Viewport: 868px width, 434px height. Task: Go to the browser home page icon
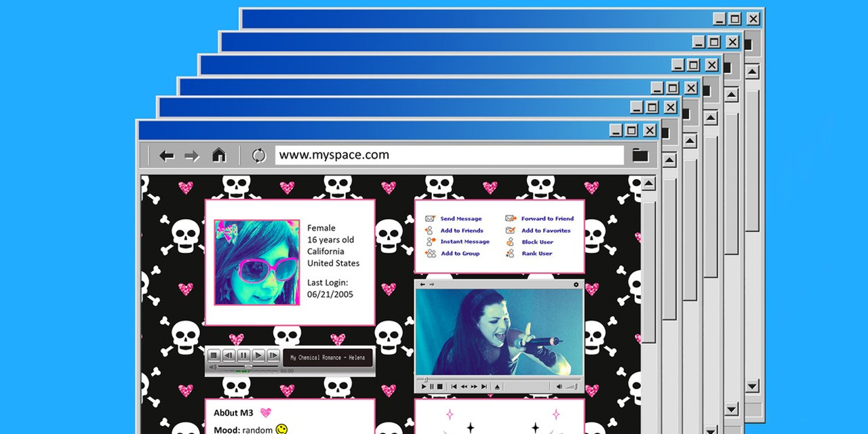pyautogui.click(x=219, y=155)
